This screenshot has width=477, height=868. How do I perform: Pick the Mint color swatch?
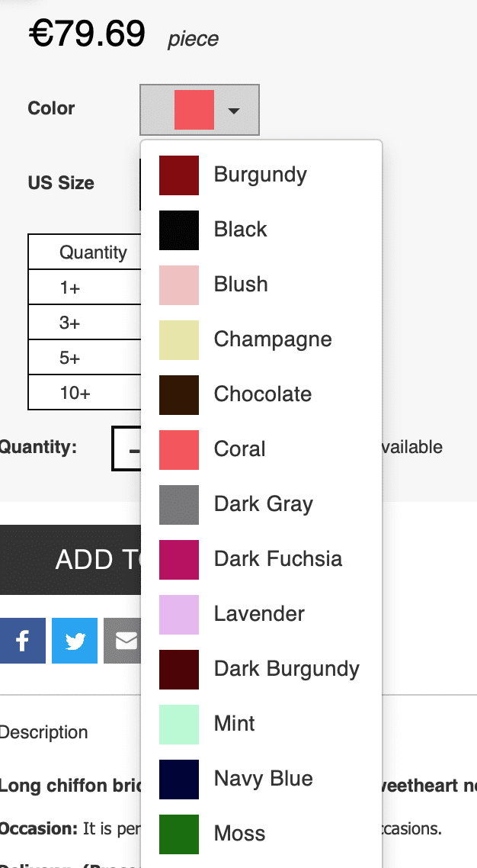point(179,724)
